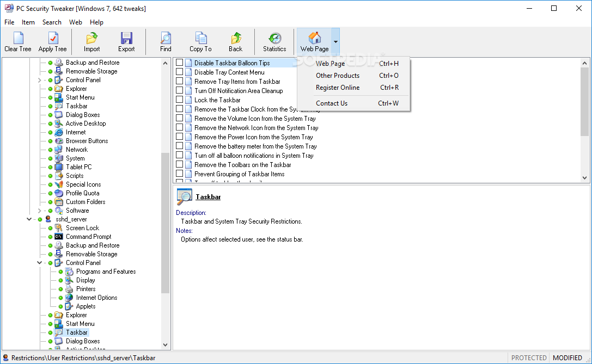Click the PROTECTED status bar indicator
The height and width of the screenshot is (364, 592).
pyautogui.click(x=529, y=357)
